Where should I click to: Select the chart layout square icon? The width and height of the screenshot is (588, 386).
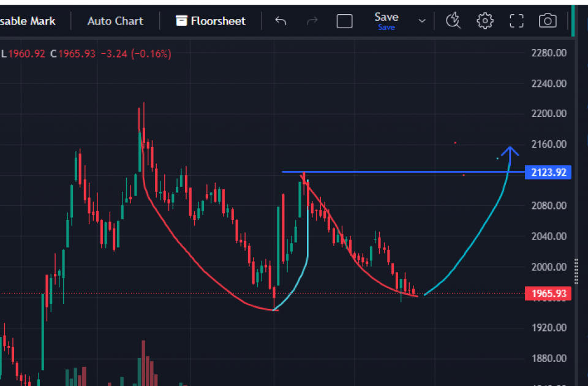(344, 21)
